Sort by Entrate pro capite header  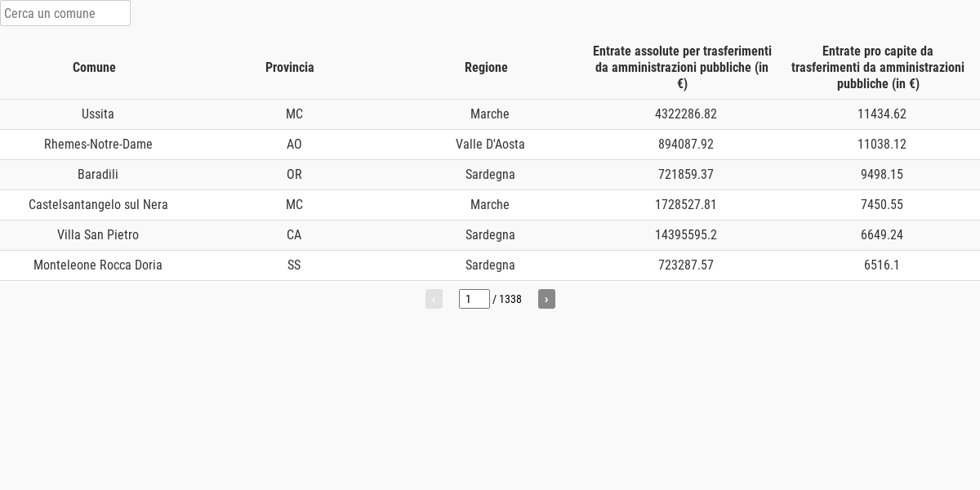coord(878,67)
